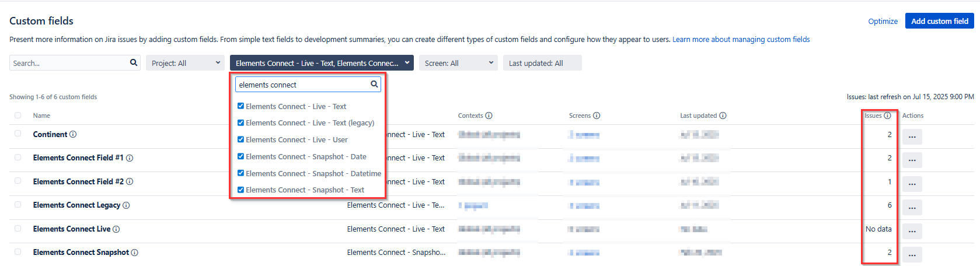The height and width of the screenshot is (266, 980).
Task: Open actions menu for Elements Connect Snapshot
Action: (912, 255)
